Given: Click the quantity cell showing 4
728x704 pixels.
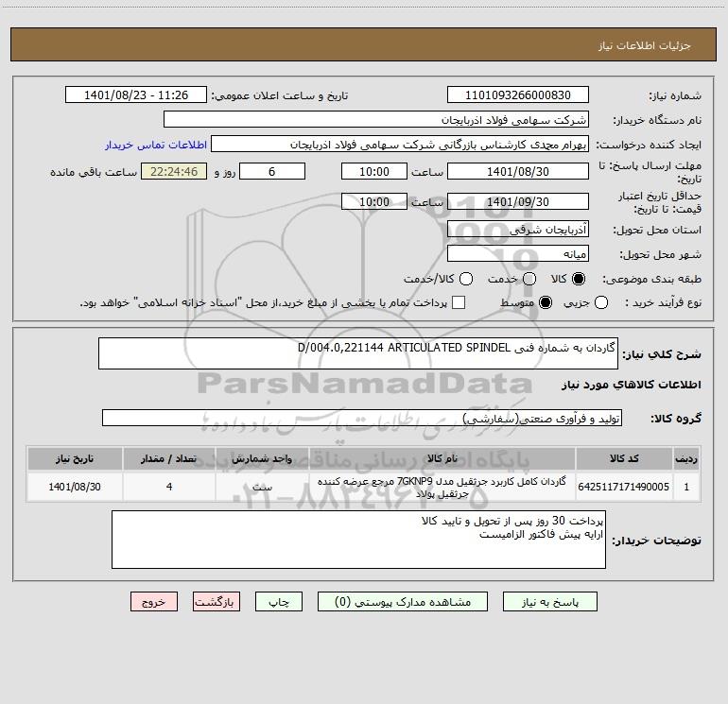Looking at the screenshot, I should pos(169,487).
